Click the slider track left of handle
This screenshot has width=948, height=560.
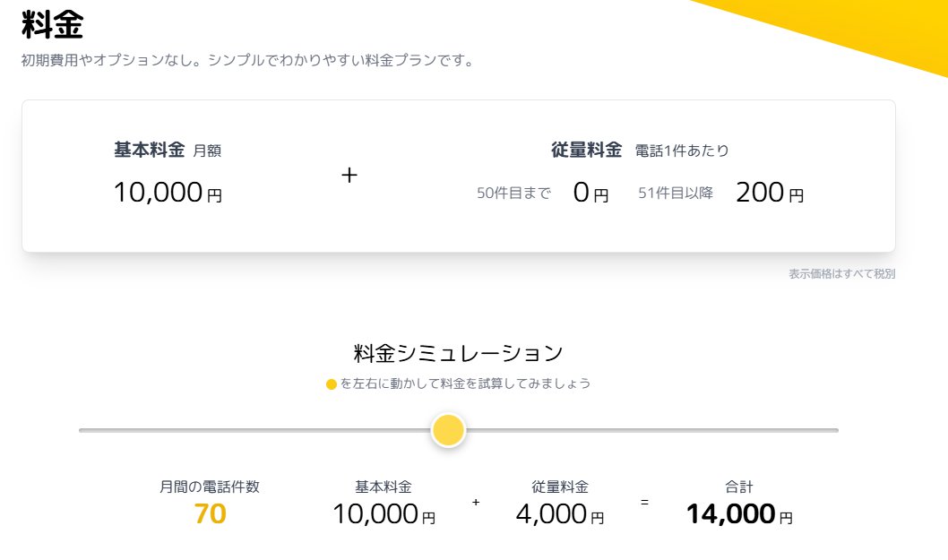pos(254,430)
